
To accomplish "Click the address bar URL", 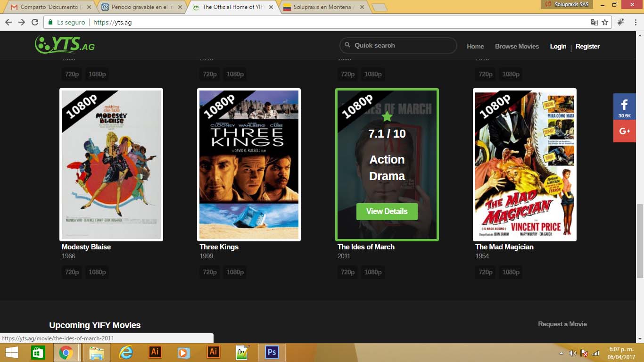I will tap(113, 22).
